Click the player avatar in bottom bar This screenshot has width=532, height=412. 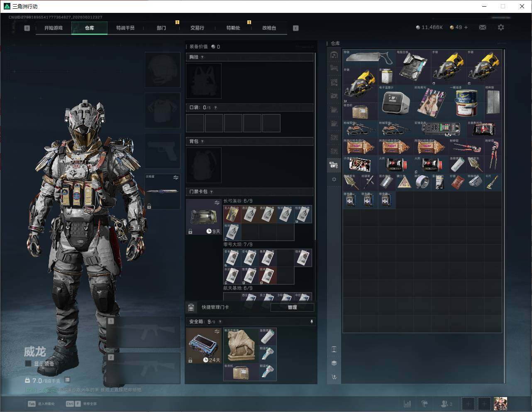pos(500,403)
